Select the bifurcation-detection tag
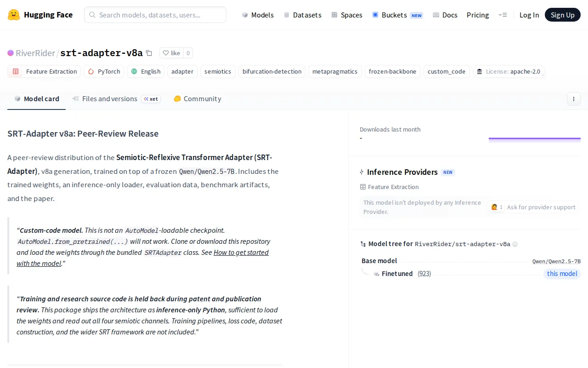The image size is (588, 368). coord(272,71)
